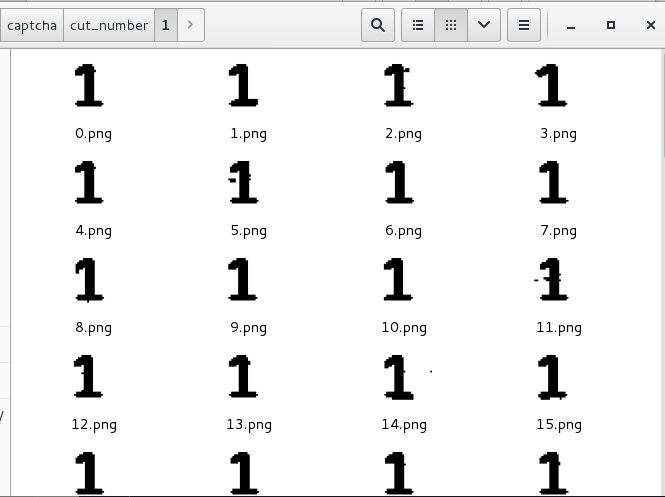Select thumbnail of 9.png
The height and width of the screenshot is (497, 665).
[243, 279]
